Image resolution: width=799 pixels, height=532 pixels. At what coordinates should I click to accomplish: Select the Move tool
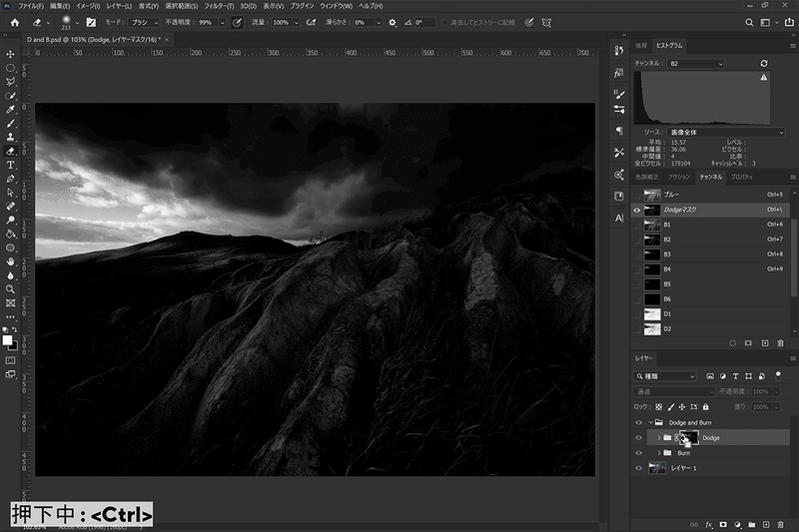coord(10,54)
